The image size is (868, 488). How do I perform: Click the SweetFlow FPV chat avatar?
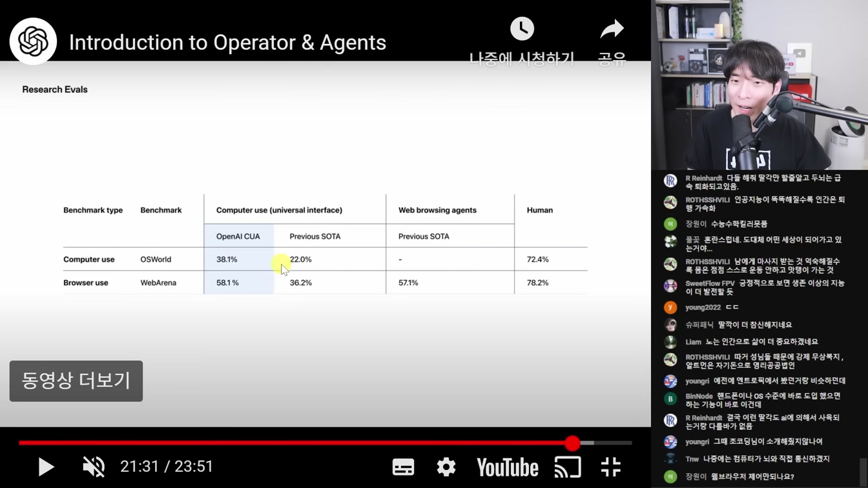670,285
